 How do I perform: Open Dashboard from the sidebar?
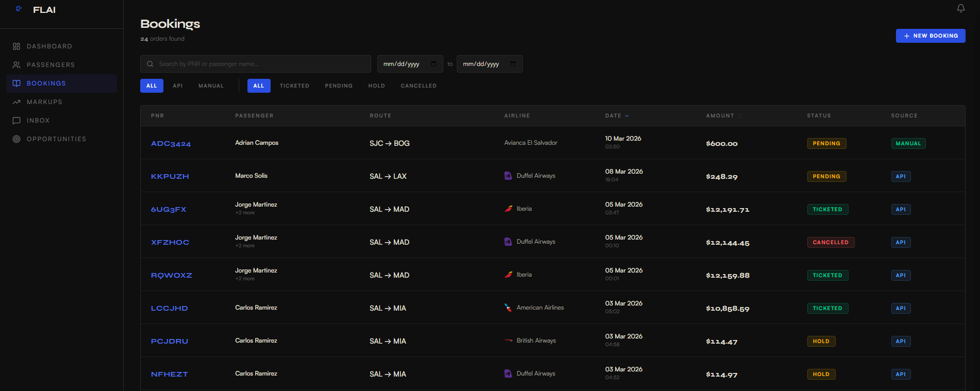click(61, 46)
